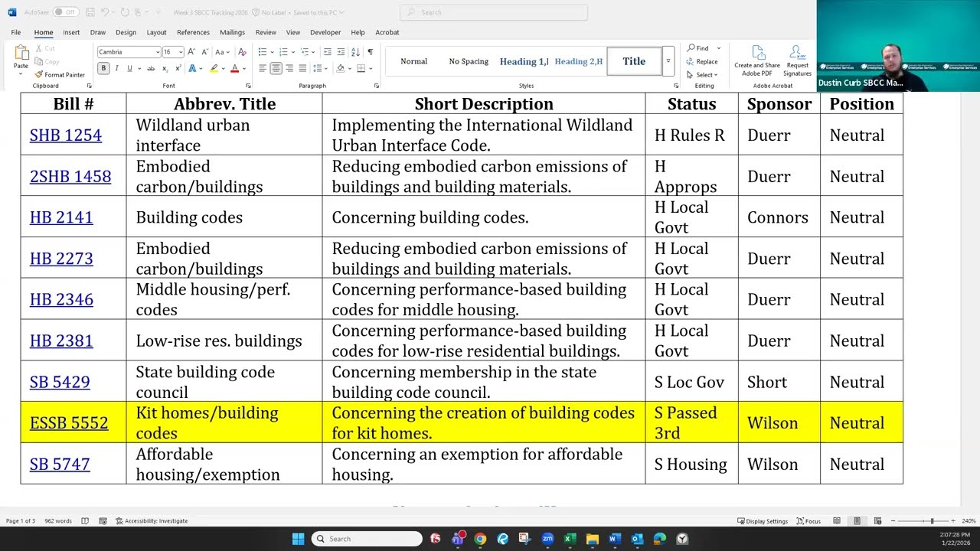This screenshot has height=551, width=980.
Task: Switch to Web Layout view in status bar
Action: pyautogui.click(x=877, y=521)
